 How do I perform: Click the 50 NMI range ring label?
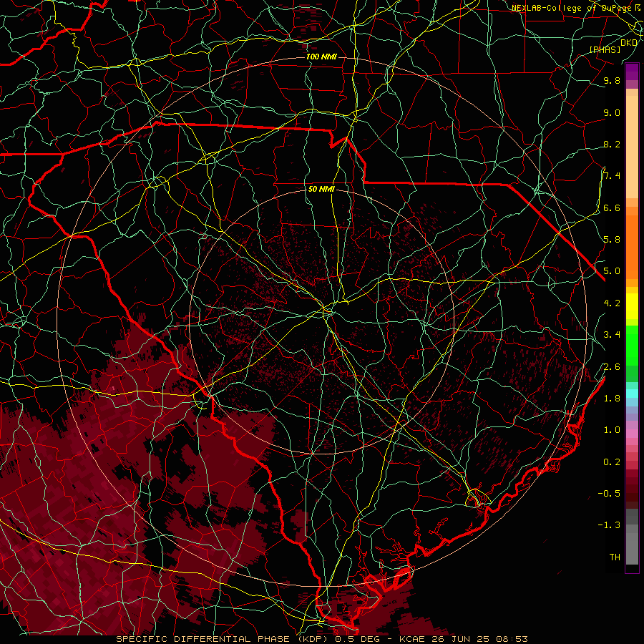pos(321,190)
